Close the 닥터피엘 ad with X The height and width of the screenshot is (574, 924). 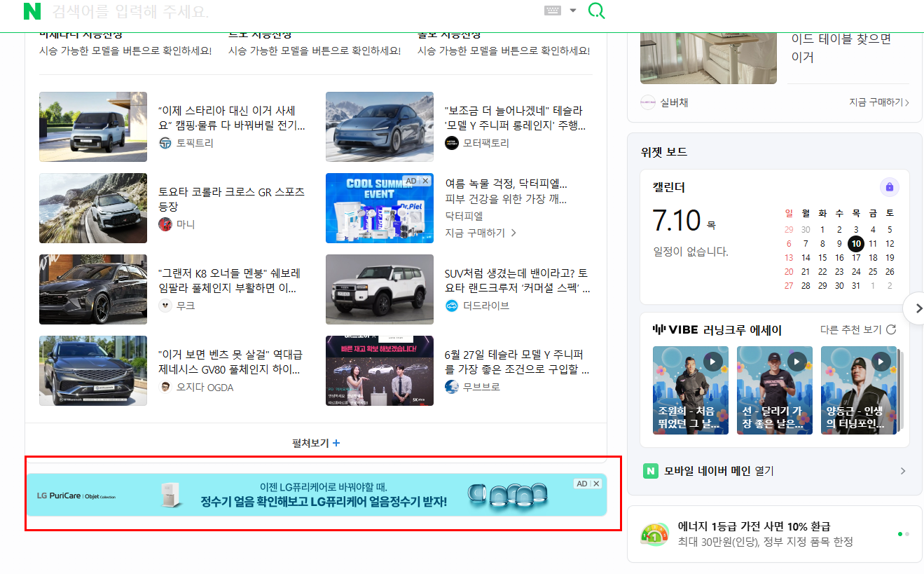coord(425,181)
